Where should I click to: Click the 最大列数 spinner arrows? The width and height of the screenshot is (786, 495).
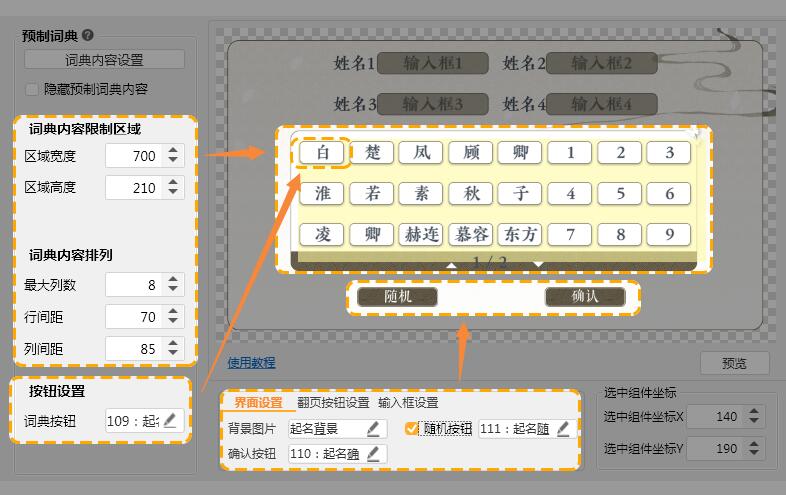click(x=173, y=285)
